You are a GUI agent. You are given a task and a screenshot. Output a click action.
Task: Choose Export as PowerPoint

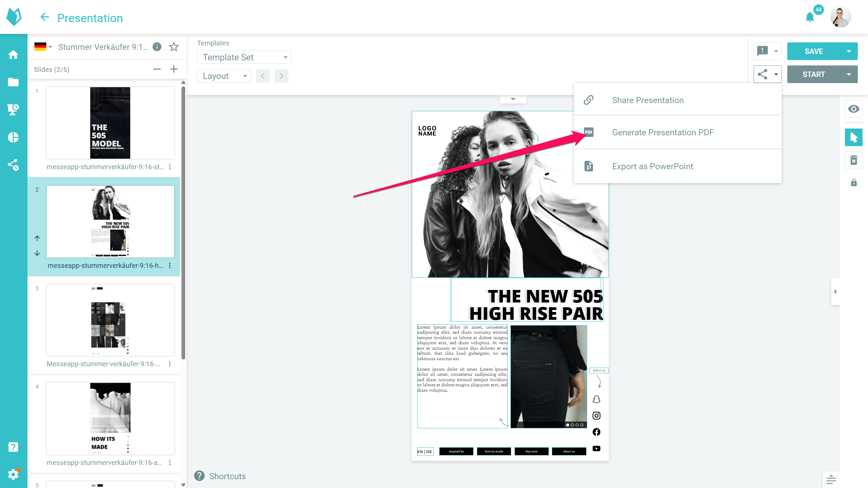tap(678, 166)
